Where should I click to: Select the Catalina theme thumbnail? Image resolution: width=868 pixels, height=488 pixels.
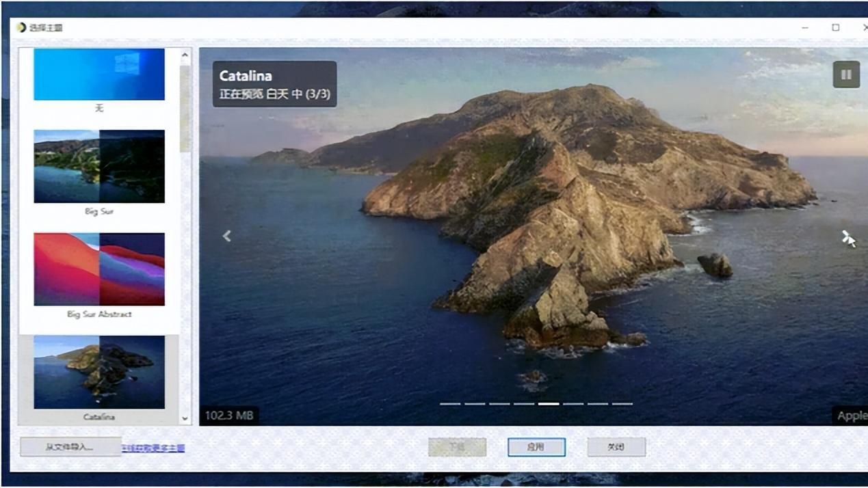coord(99,372)
